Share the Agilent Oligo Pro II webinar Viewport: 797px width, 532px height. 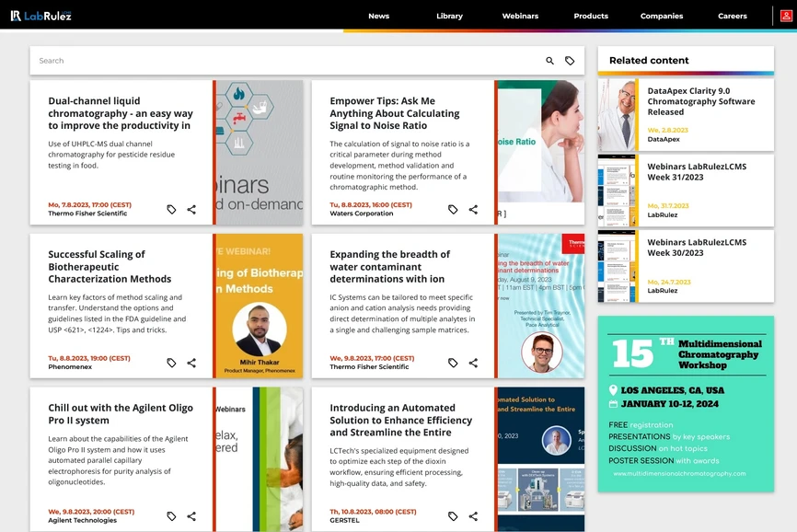click(x=191, y=516)
